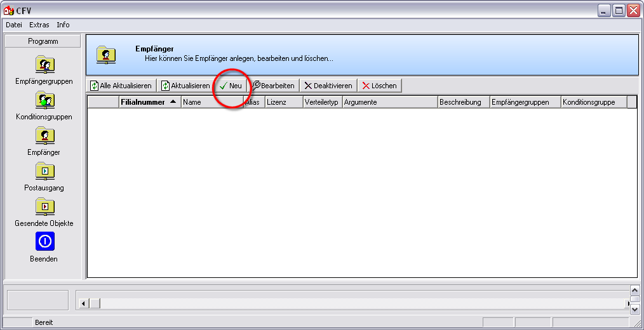Click the vertical scrollbar down arrow
Image resolution: width=644 pixels, height=330 pixels.
click(x=634, y=310)
